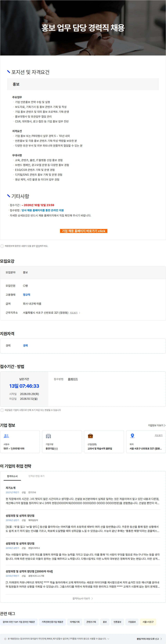Image resolution: width=166 pixels, height=644 pixels.
Task: Click the company type building icon
Action: coord(48,436)
